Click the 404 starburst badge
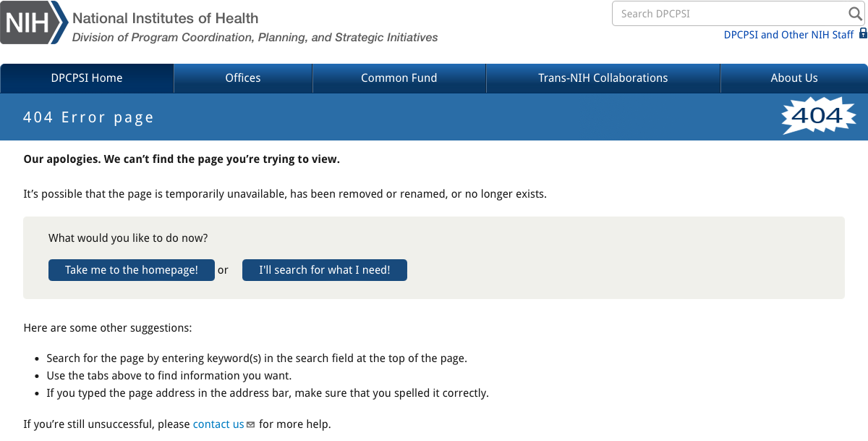 818,116
